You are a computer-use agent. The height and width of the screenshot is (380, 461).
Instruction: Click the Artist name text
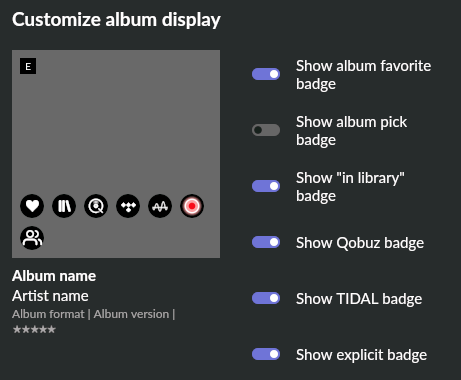(x=50, y=296)
